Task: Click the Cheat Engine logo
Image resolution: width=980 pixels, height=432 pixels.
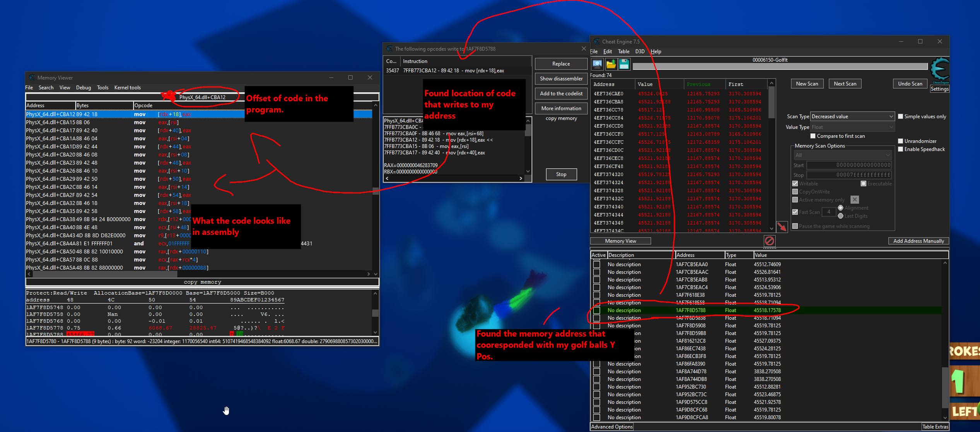Action: [x=940, y=70]
